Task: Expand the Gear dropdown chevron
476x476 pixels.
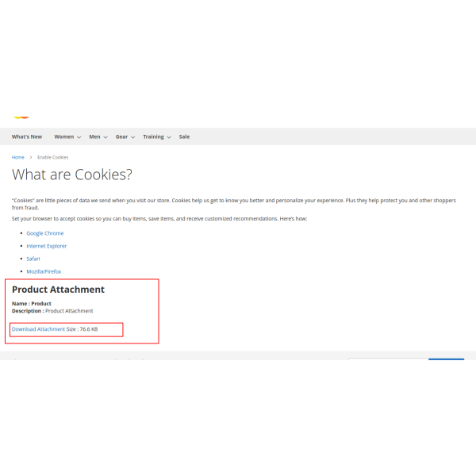Action: (x=132, y=137)
